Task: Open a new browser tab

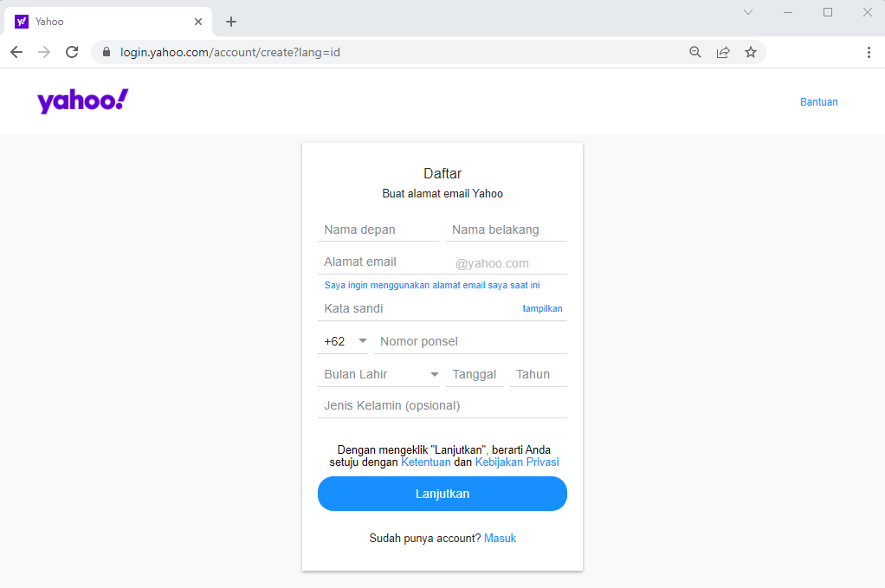Action: tap(230, 21)
